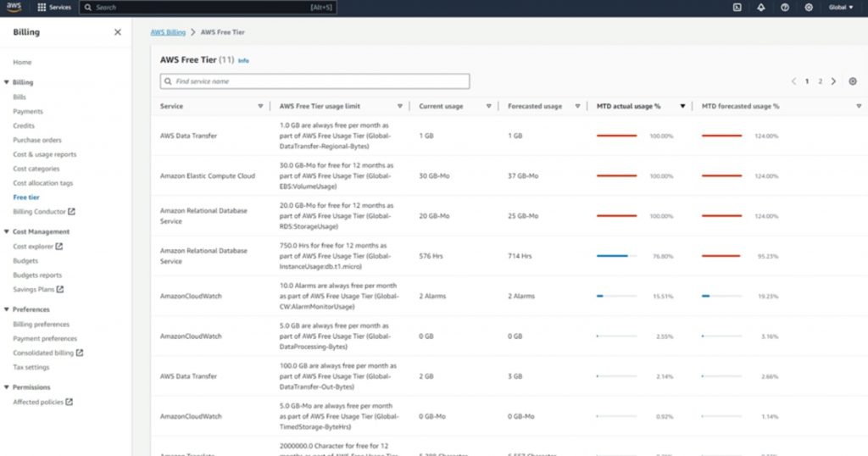This screenshot has height=456, width=868.
Task: Open the Global region dropdown
Action: (840, 7)
